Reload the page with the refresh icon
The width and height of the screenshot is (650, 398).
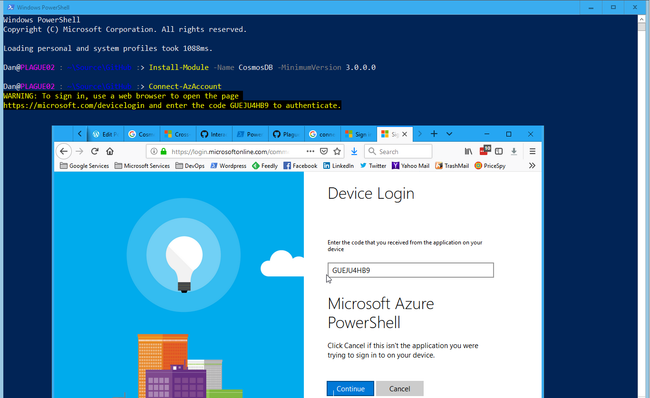(x=95, y=151)
